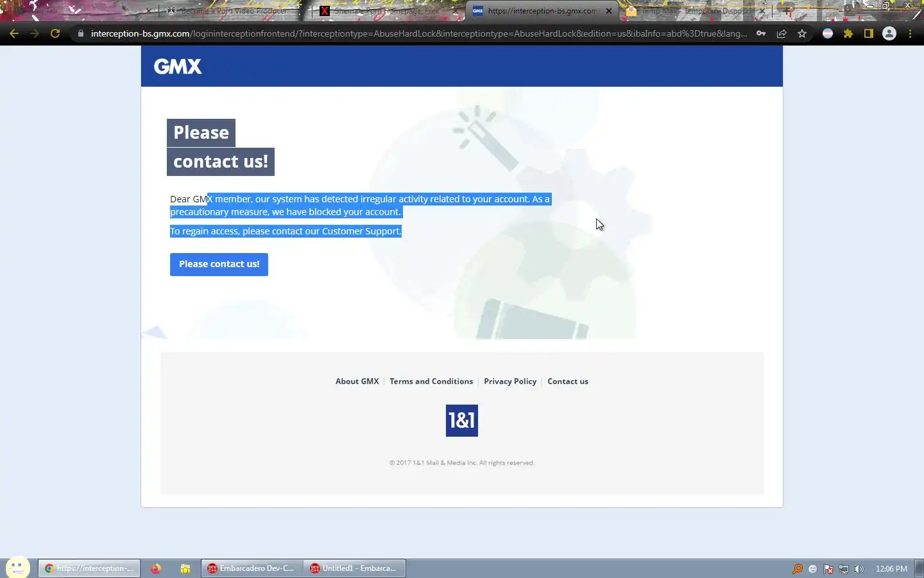The width and height of the screenshot is (924, 578).
Task: Open the extensions puzzle piece icon
Action: click(848, 33)
